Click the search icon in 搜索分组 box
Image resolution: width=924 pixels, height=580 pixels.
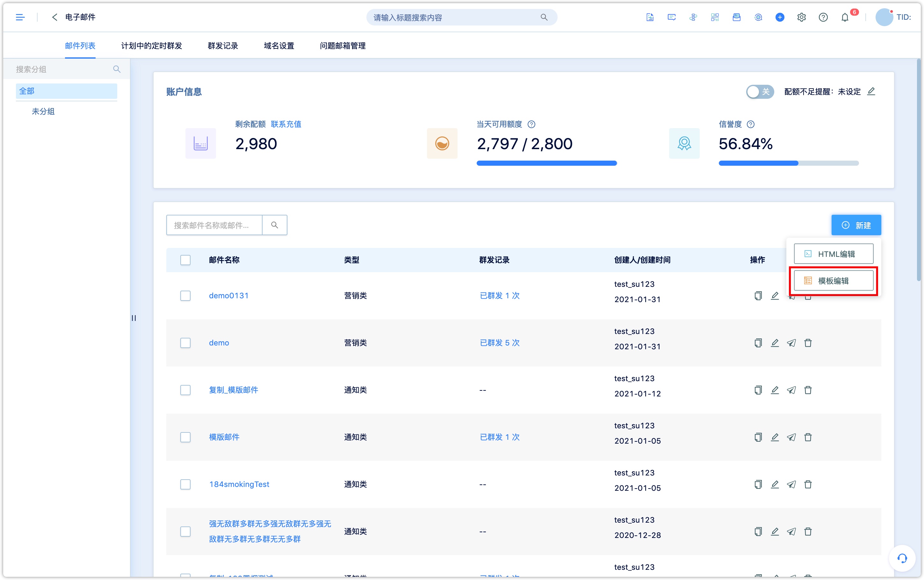(x=117, y=69)
